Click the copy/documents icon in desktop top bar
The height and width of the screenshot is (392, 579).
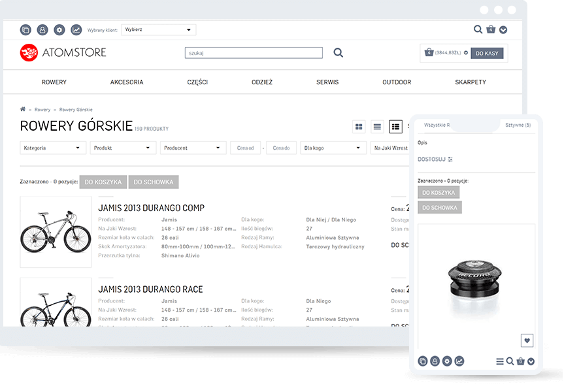[25, 30]
